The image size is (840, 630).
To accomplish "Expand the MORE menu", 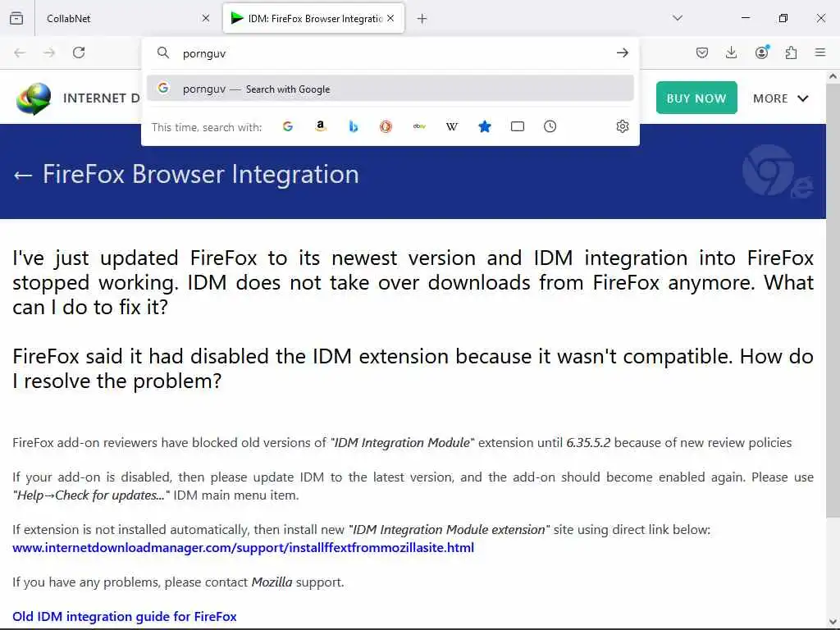I will [781, 98].
